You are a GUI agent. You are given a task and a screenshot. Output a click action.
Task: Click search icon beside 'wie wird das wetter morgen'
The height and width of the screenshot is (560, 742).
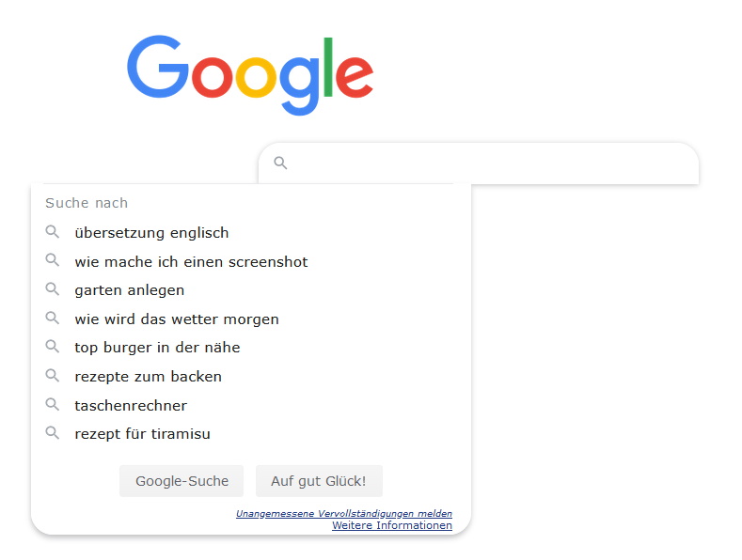[x=53, y=319]
